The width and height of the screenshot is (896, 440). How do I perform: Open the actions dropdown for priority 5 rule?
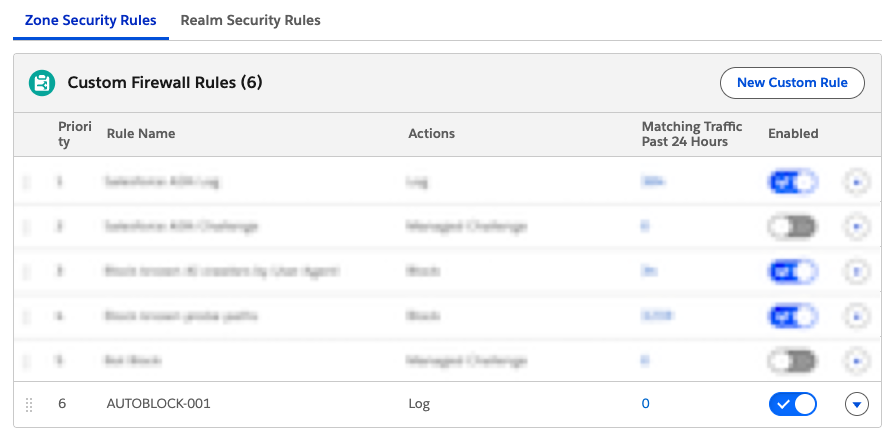click(x=857, y=361)
